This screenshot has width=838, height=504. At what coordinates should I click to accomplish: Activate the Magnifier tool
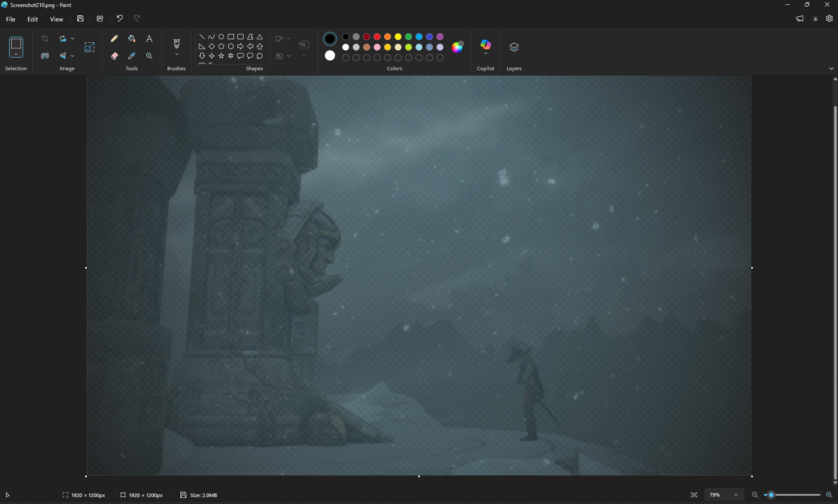pyautogui.click(x=149, y=56)
